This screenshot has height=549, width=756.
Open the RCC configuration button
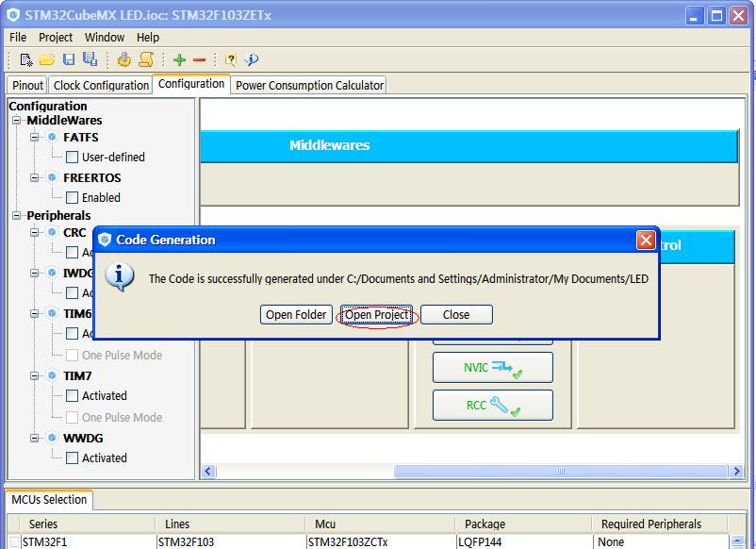tap(493, 406)
